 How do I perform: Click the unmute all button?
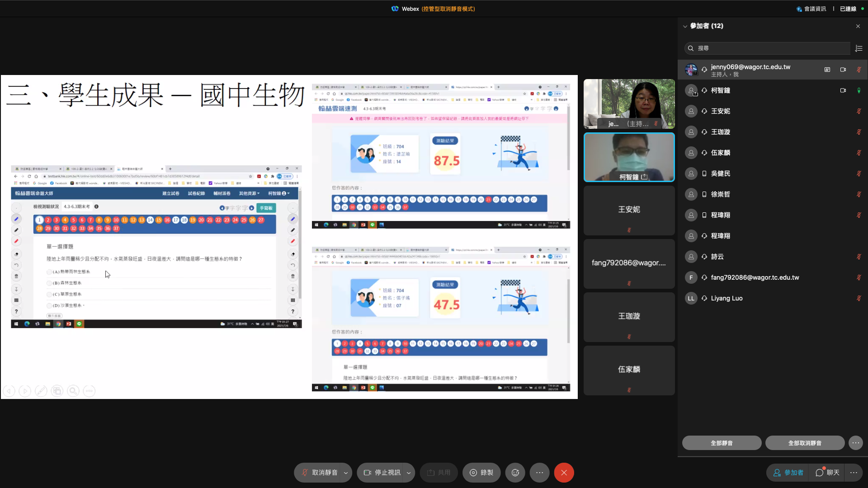click(x=805, y=443)
